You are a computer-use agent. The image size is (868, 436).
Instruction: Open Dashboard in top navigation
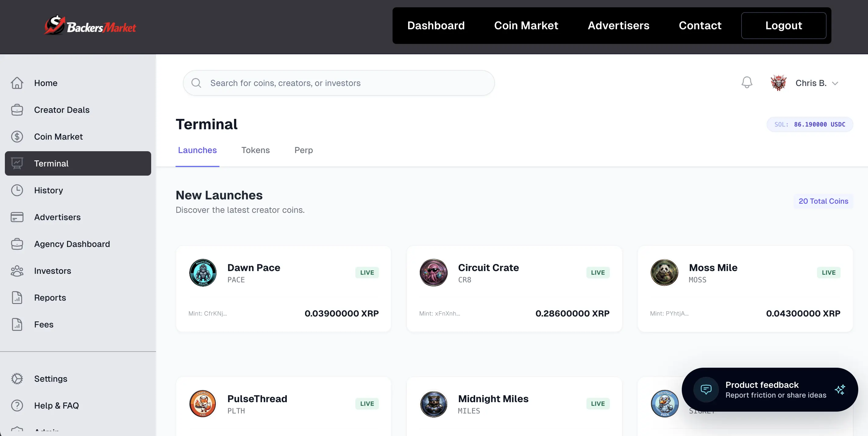[x=436, y=26]
